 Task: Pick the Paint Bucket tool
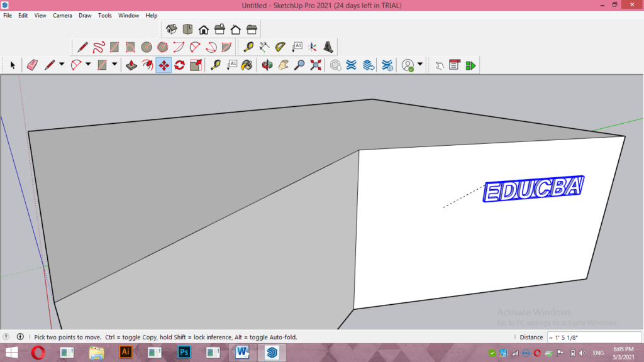coord(245,65)
